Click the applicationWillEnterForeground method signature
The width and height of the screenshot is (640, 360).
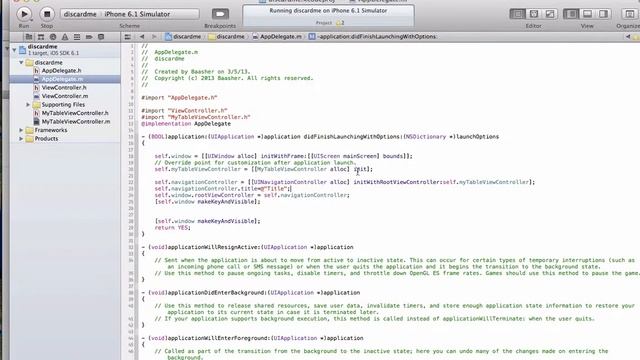(252, 338)
